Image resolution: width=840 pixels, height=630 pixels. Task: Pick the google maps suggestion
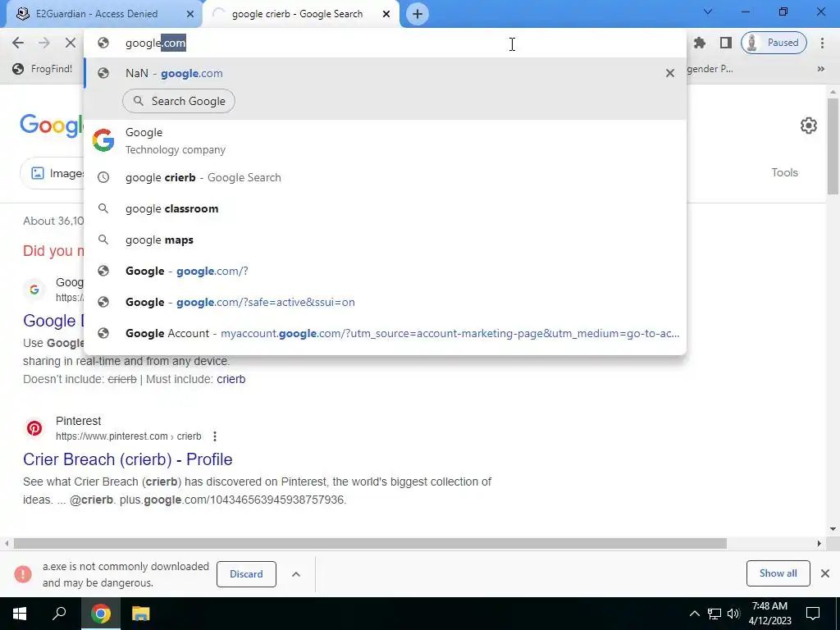coord(385,240)
